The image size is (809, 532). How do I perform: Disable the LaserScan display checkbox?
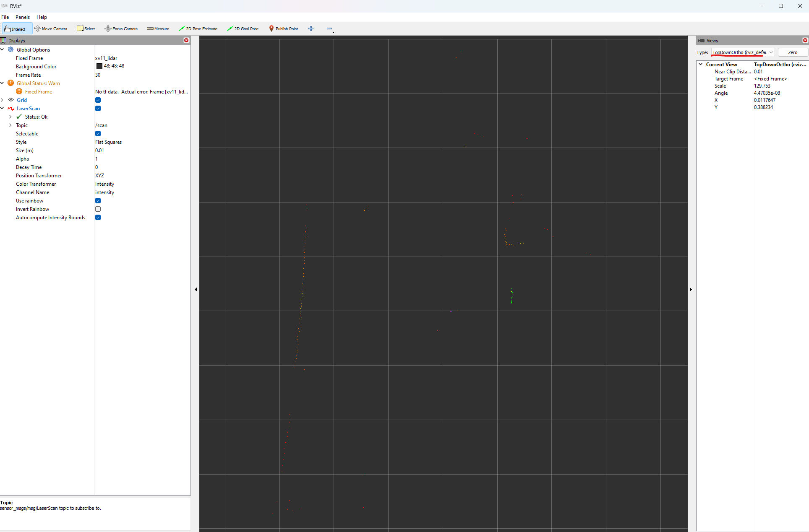(x=98, y=108)
